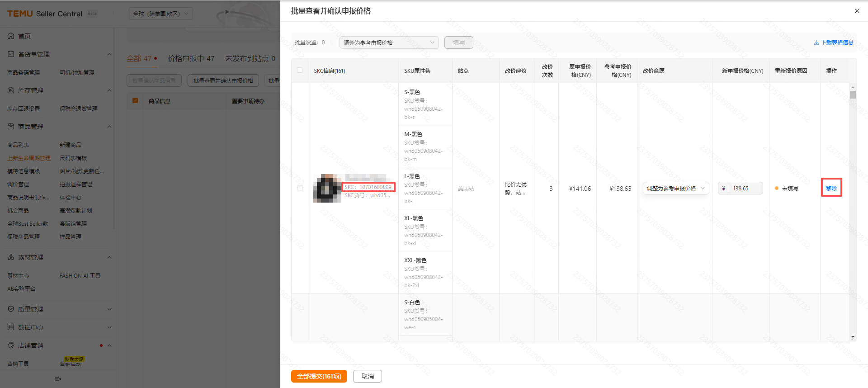Open the 改价意愿 dropdown in the row
This screenshot has width=868, height=388.
pyautogui.click(x=675, y=189)
